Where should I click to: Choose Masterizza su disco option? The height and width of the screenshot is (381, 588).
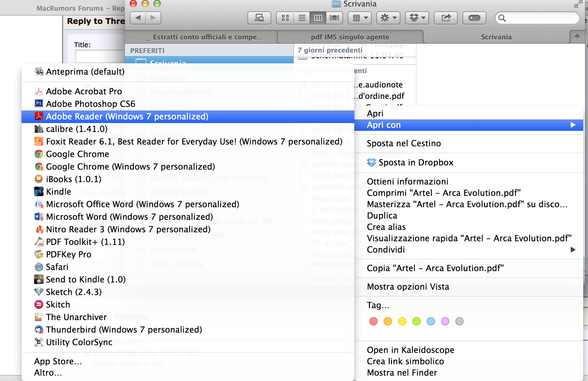tap(469, 204)
